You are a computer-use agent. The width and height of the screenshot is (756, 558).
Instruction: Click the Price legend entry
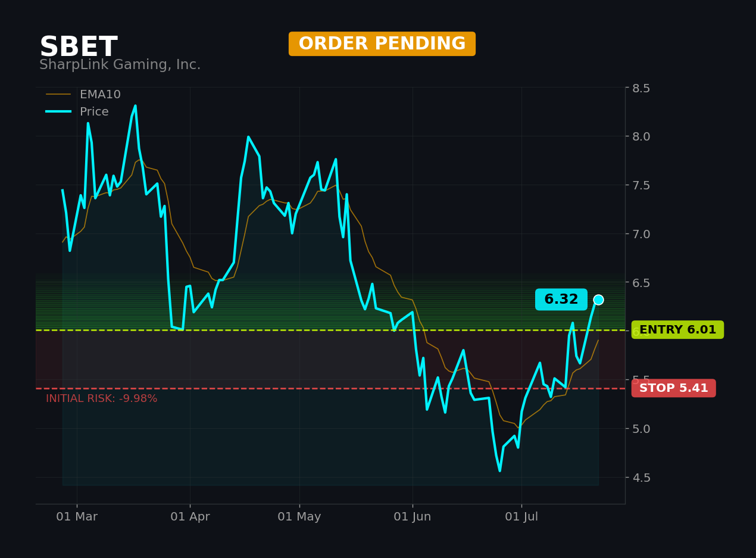(x=77, y=112)
